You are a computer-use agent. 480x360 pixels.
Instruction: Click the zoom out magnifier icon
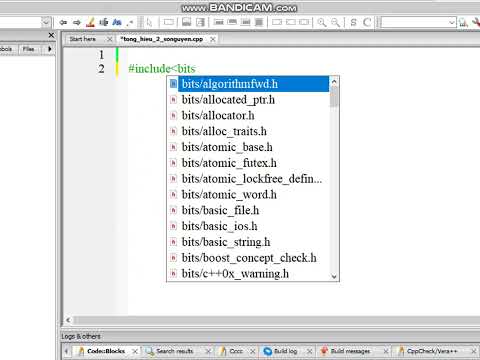(x=335, y=22)
